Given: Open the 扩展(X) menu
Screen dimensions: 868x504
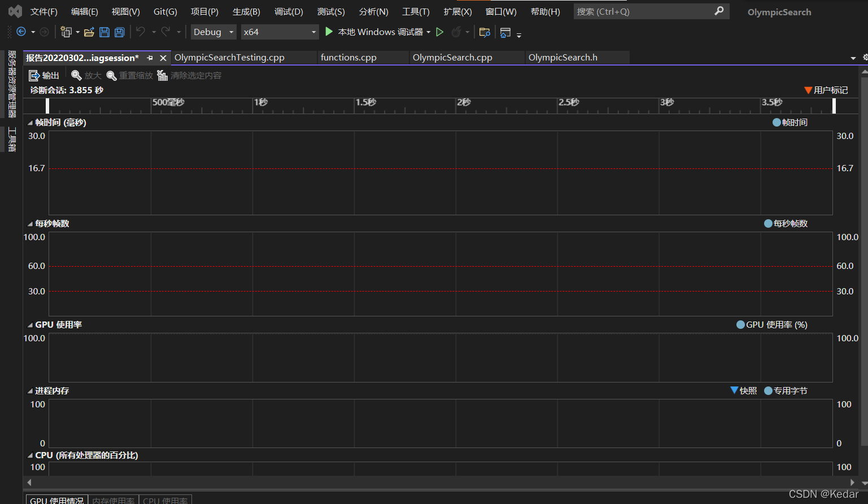Looking at the screenshot, I should tap(457, 11).
